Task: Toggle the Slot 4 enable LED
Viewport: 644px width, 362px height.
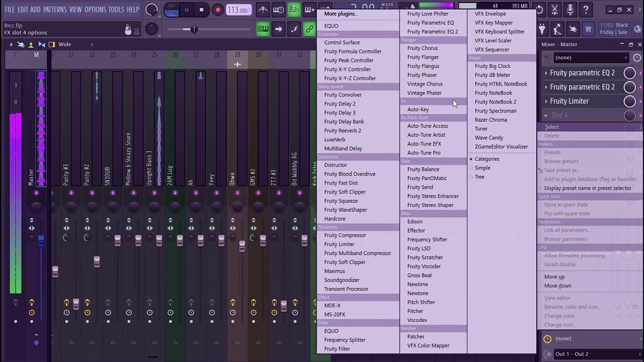Action: pos(640,115)
